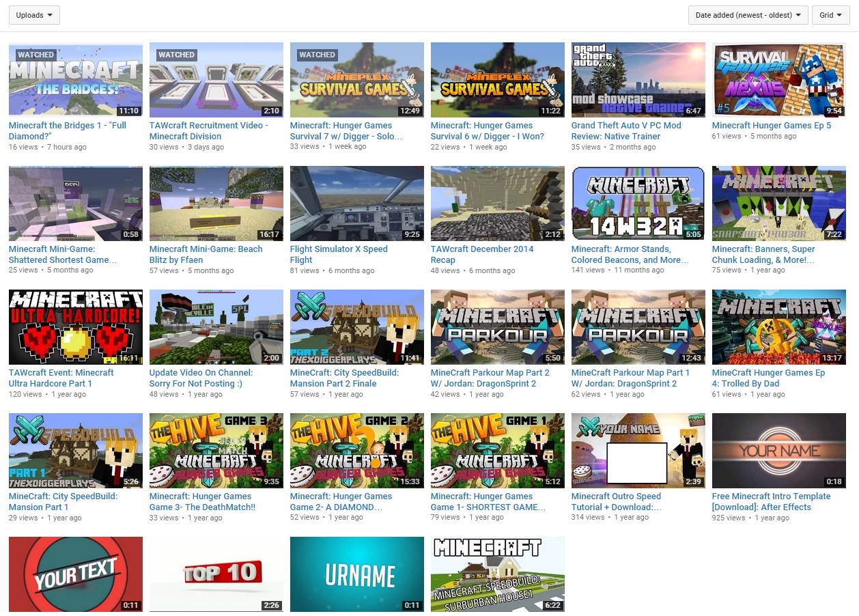
Task: Open the Grid view layout dropdown
Action: (x=830, y=14)
